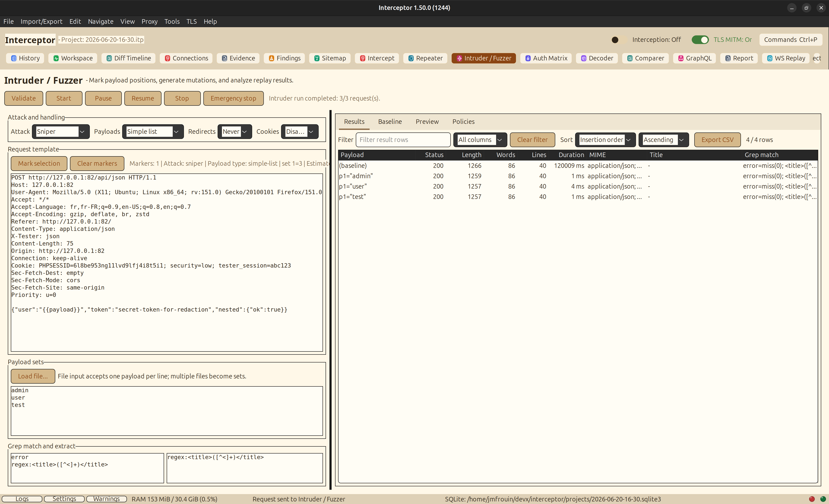This screenshot has height=504, width=829.
Task: Open the Workspace tab icon
Action: click(x=56, y=58)
